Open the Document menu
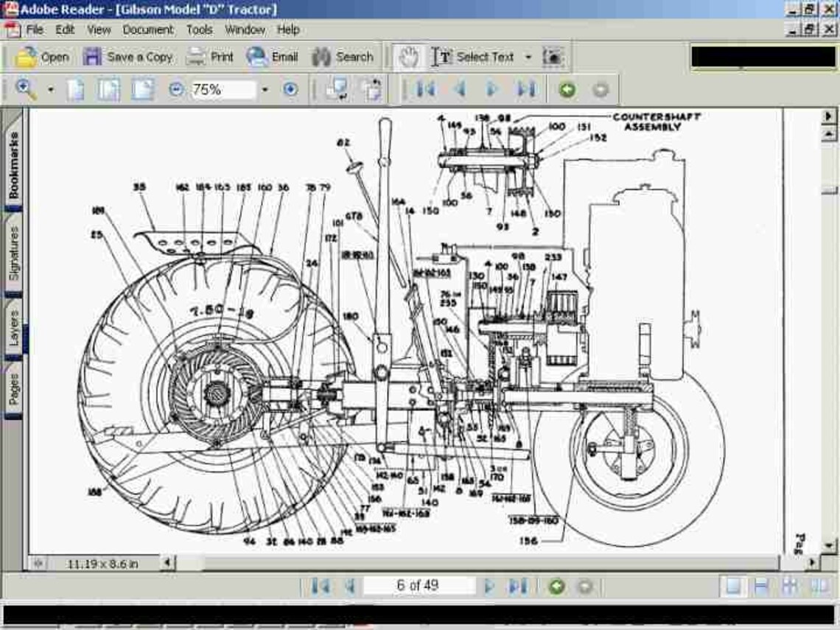 pyautogui.click(x=148, y=29)
